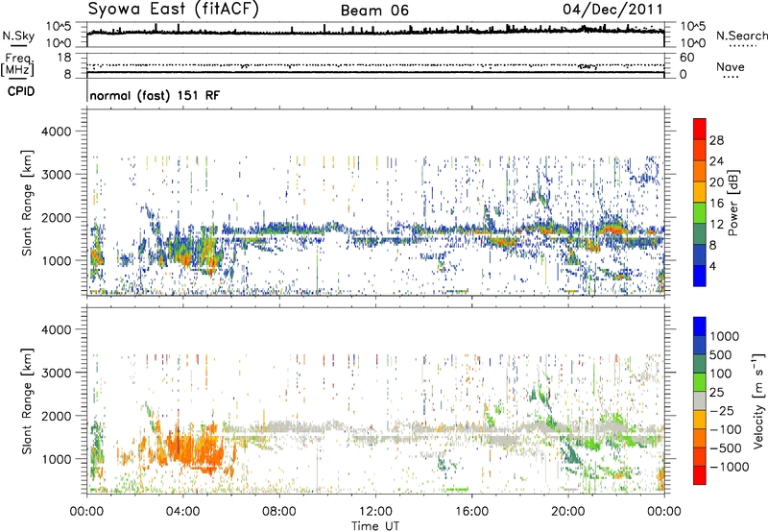The width and height of the screenshot is (768, 532).
Task: Pick the yellow segment of the power colorbar
Action: 700,192
